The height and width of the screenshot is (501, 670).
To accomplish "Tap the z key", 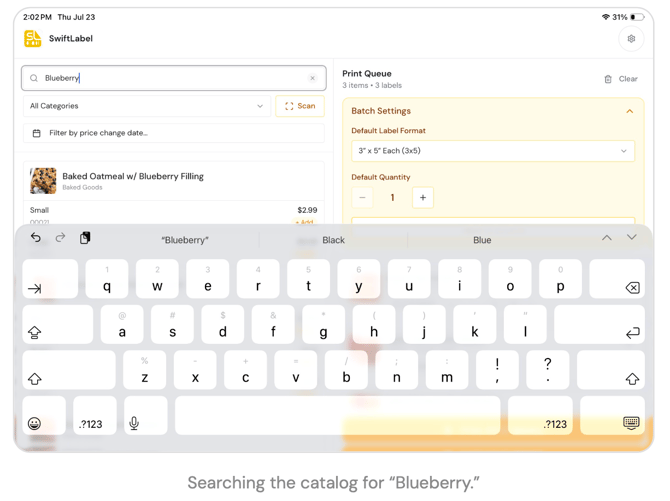I will [145, 370].
